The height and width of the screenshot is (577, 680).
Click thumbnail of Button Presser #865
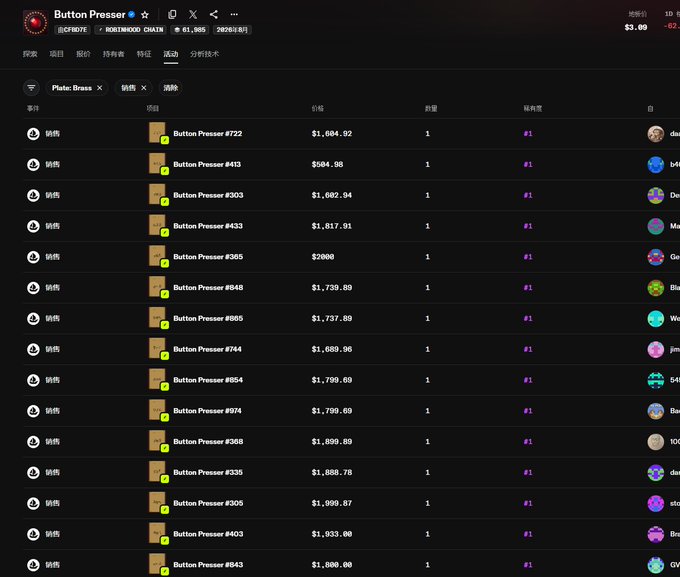(x=157, y=317)
